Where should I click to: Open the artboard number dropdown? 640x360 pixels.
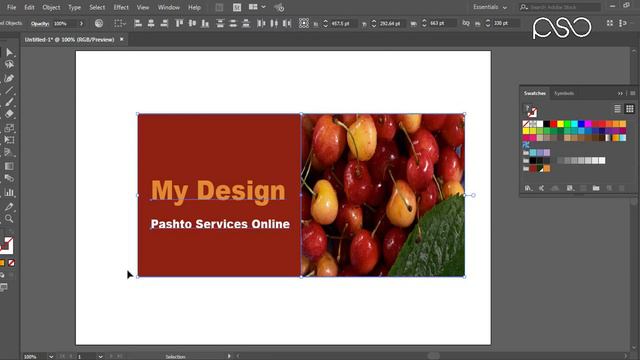[x=100, y=356]
